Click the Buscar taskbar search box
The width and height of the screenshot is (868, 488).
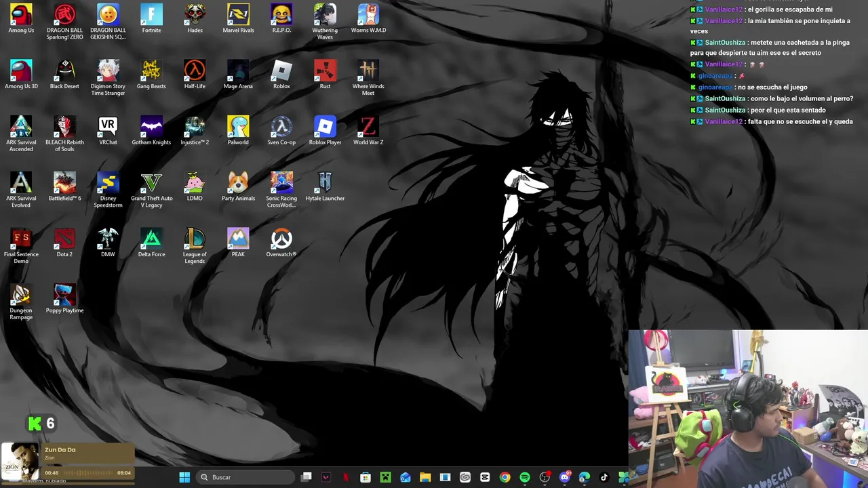click(245, 477)
